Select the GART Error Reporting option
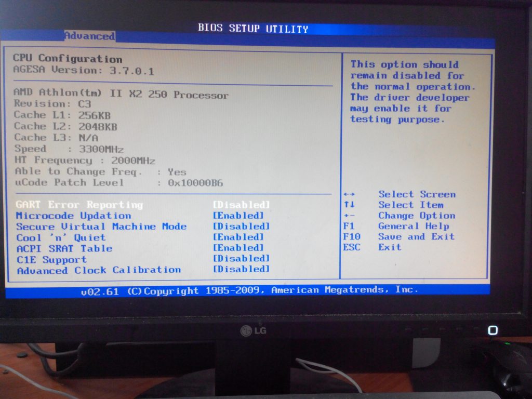This screenshot has height=399, width=532. [x=79, y=205]
